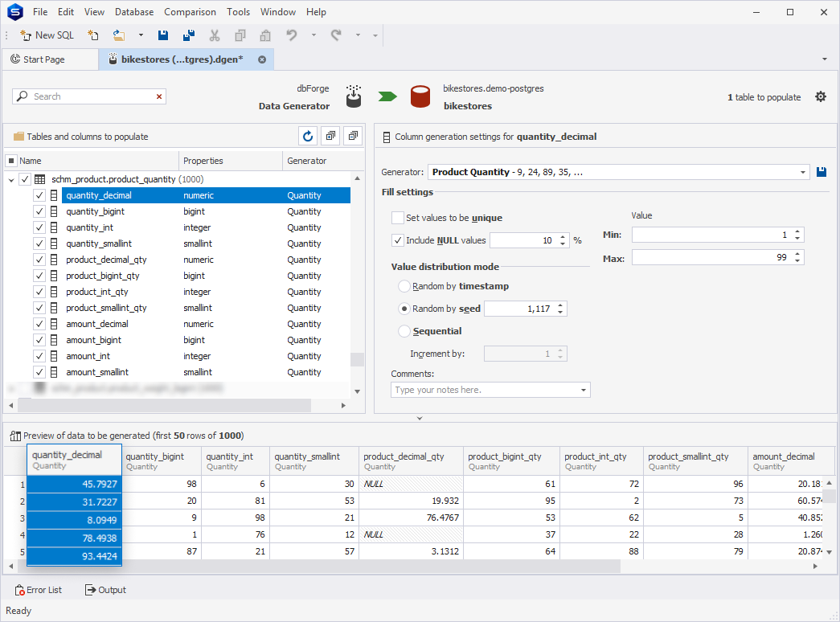
Task: Click the Refresh icon in Tables and columns panel
Action: pos(308,136)
